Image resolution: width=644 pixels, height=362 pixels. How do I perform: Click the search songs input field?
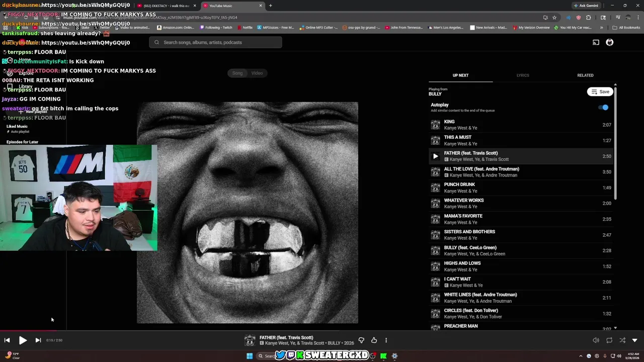point(215,42)
